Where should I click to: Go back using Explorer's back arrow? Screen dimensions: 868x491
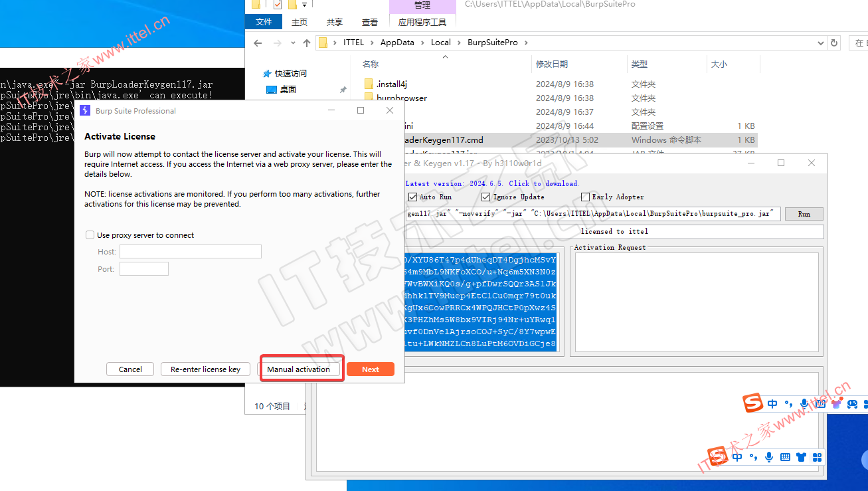(258, 43)
